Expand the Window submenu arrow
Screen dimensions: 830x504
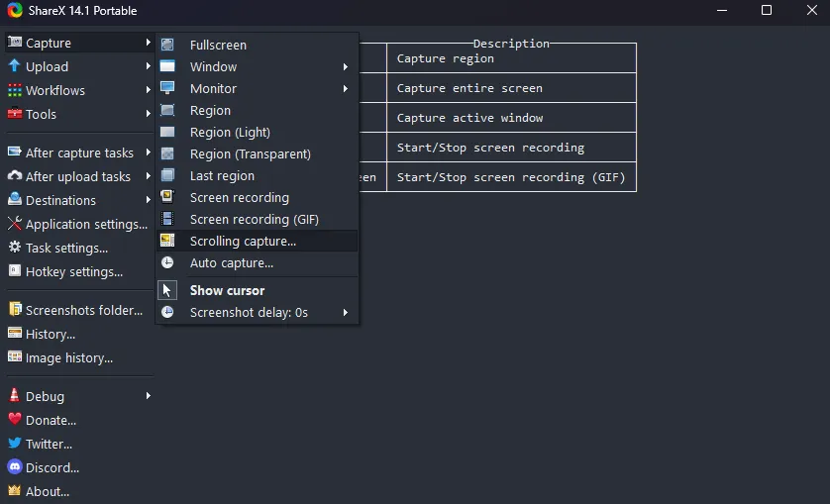[x=346, y=66]
